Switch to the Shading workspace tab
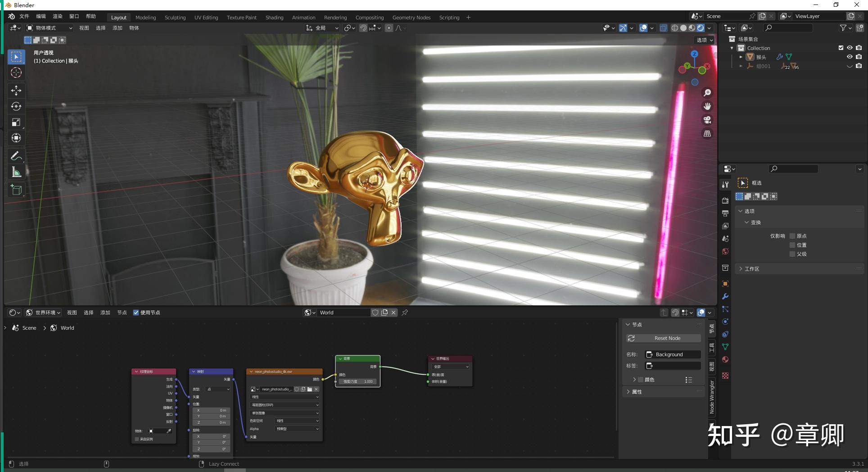868x472 pixels. click(x=274, y=18)
